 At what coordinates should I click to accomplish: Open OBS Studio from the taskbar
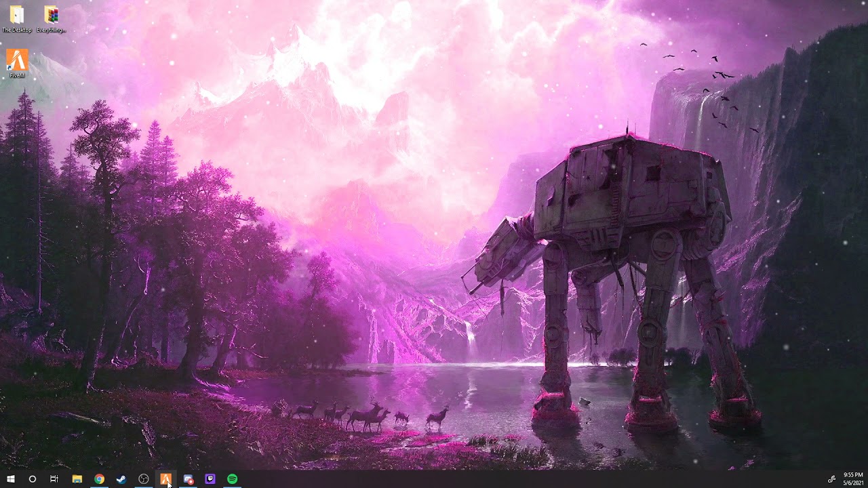(144, 479)
